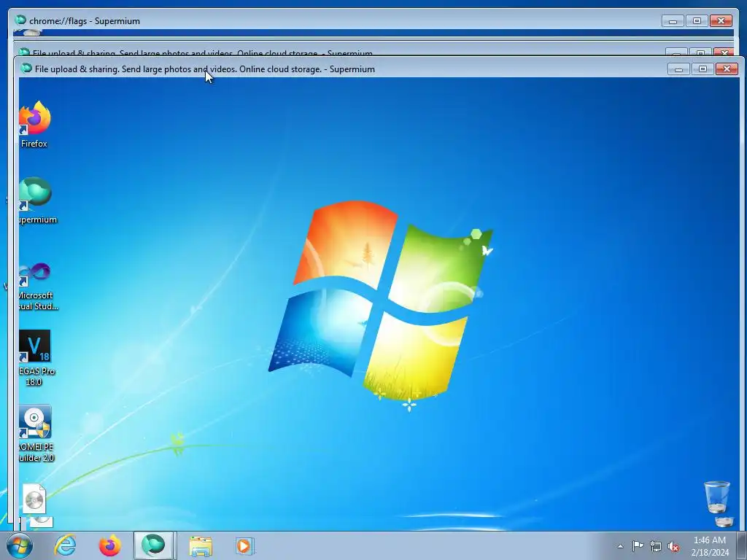Open the clock showing 1:46 AM

(710, 546)
